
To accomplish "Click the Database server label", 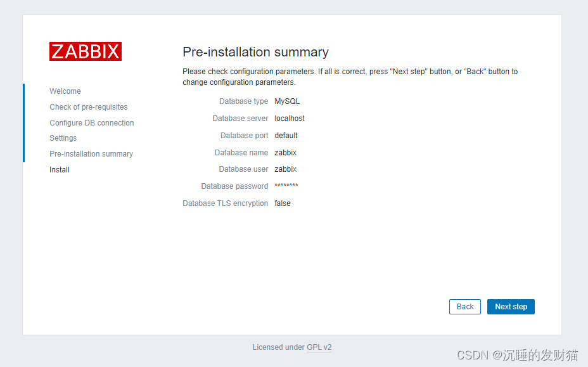I will [240, 119].
